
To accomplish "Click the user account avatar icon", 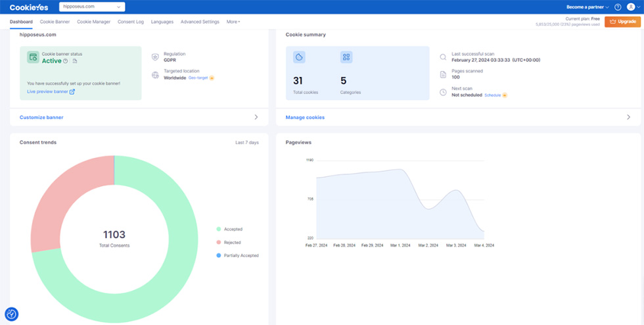I will tap(631, 7).
